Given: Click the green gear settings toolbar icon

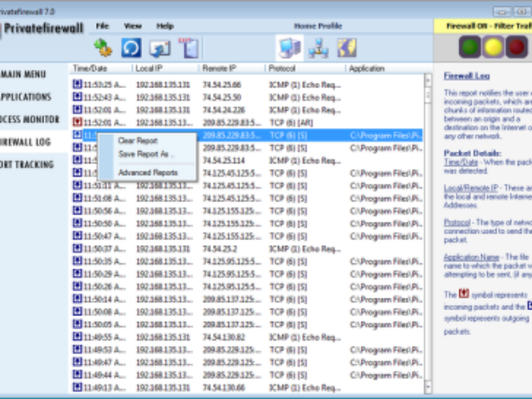Looking at the screenshot, I should click(103, 48).
